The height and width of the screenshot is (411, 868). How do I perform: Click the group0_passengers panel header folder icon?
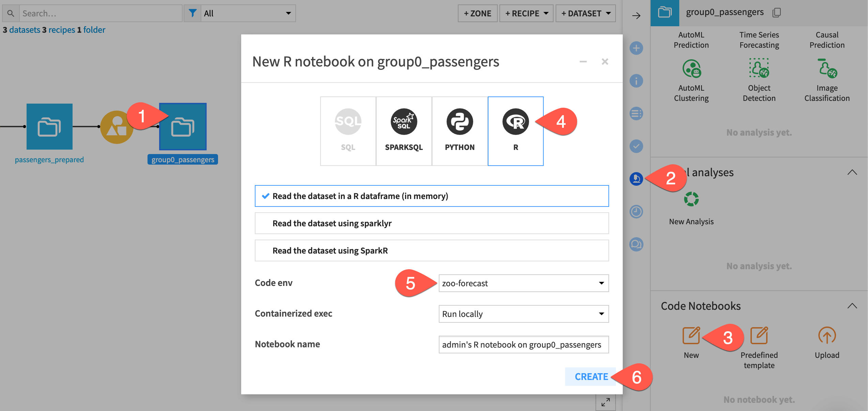coord(665,13)
